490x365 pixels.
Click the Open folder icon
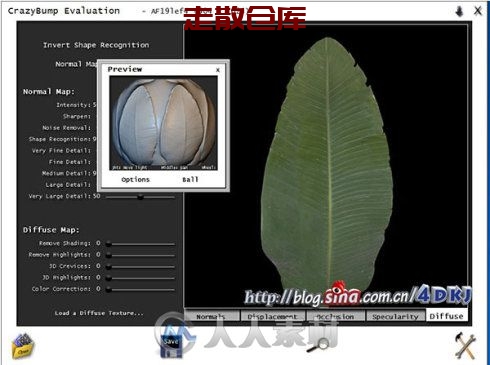pos(23,346)
